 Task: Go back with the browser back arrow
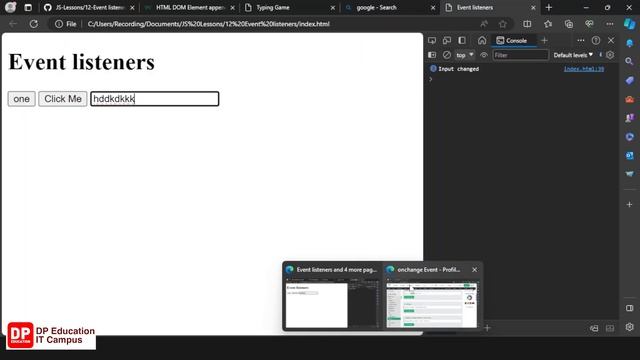point(13,24)
